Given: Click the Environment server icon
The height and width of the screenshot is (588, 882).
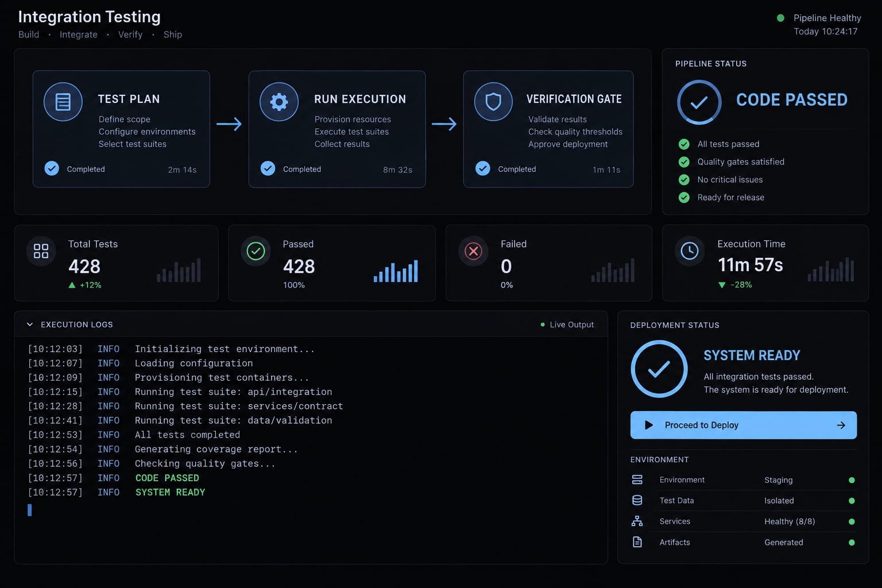Looking at the screenshot, I should coord(637,479).
